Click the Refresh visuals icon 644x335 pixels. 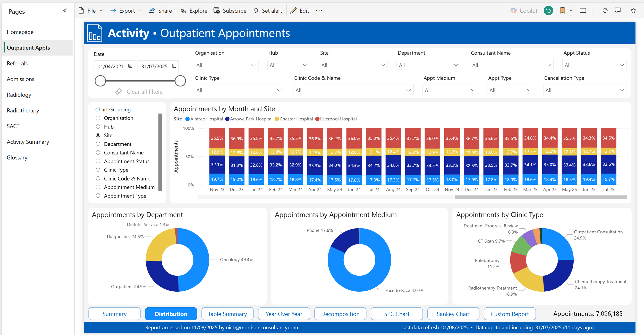click(x=605, y=11)
